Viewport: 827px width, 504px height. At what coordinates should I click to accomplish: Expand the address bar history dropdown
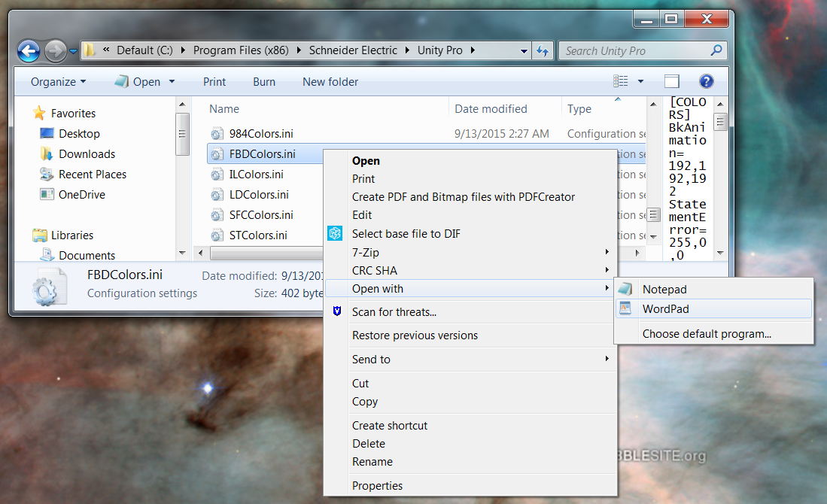524,51
